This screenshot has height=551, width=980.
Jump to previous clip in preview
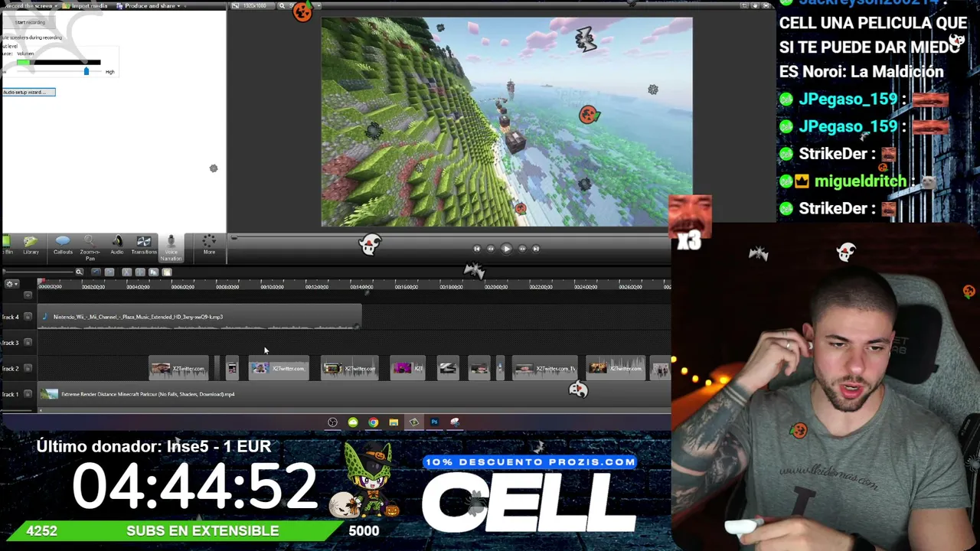pyautogui.click(x=476, y=248)
